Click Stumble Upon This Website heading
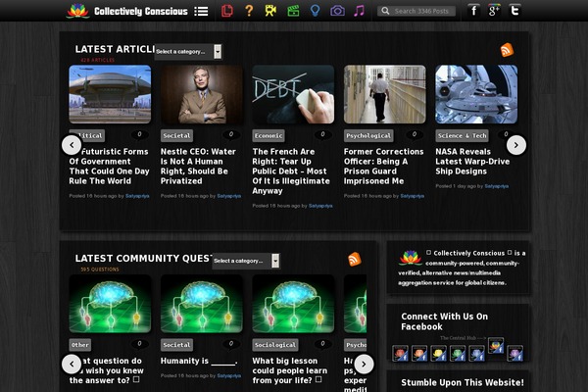 463,382
